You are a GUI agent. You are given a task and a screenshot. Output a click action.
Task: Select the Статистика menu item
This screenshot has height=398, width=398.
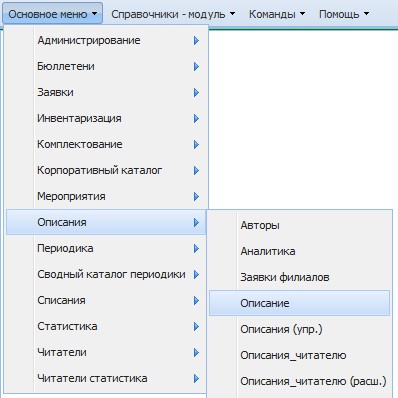[x=106, y=326]
